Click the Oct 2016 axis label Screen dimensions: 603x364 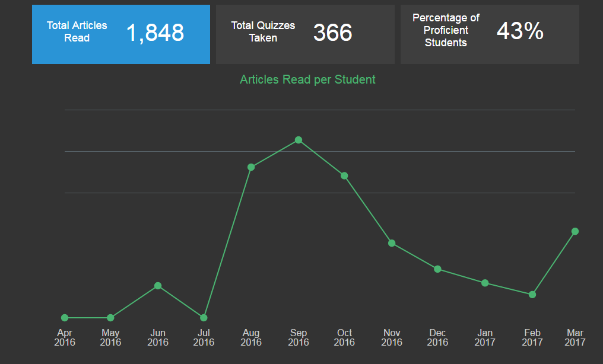[x=344, y=337]
